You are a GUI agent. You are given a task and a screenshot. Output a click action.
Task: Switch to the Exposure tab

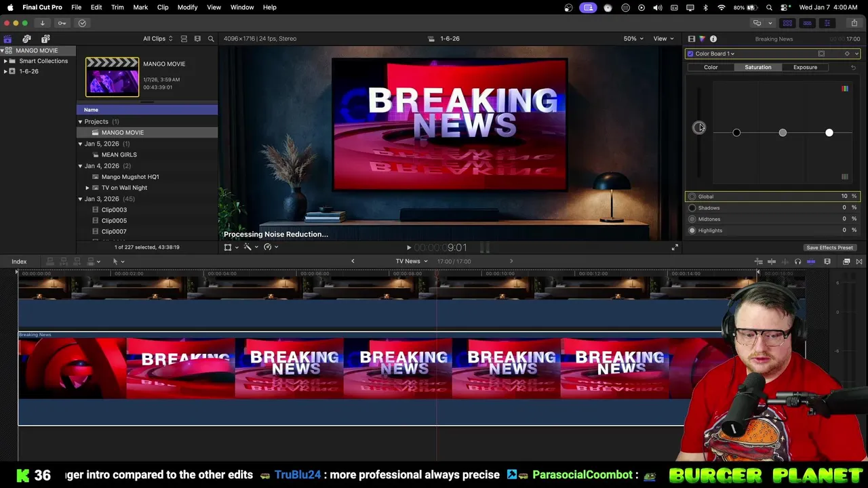point(805,67)
